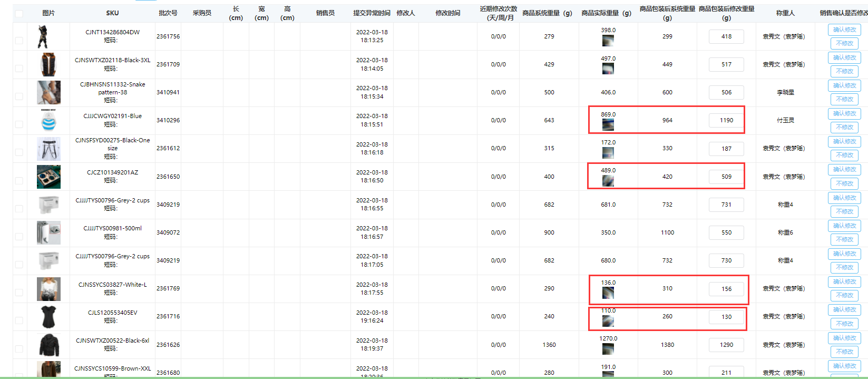This screenshot has width=868, height=379.
Task: Edit packed weight field showing 1190
Action: (726, 120)
